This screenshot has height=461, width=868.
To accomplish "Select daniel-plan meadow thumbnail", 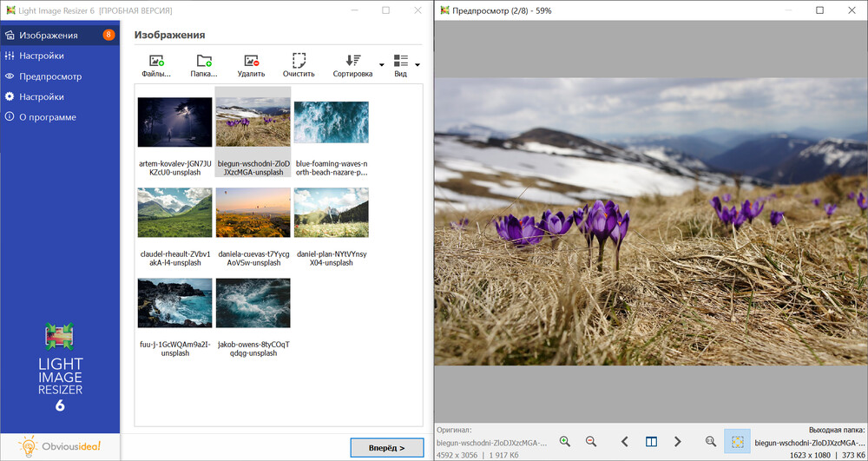I will (x=332, y=213).
